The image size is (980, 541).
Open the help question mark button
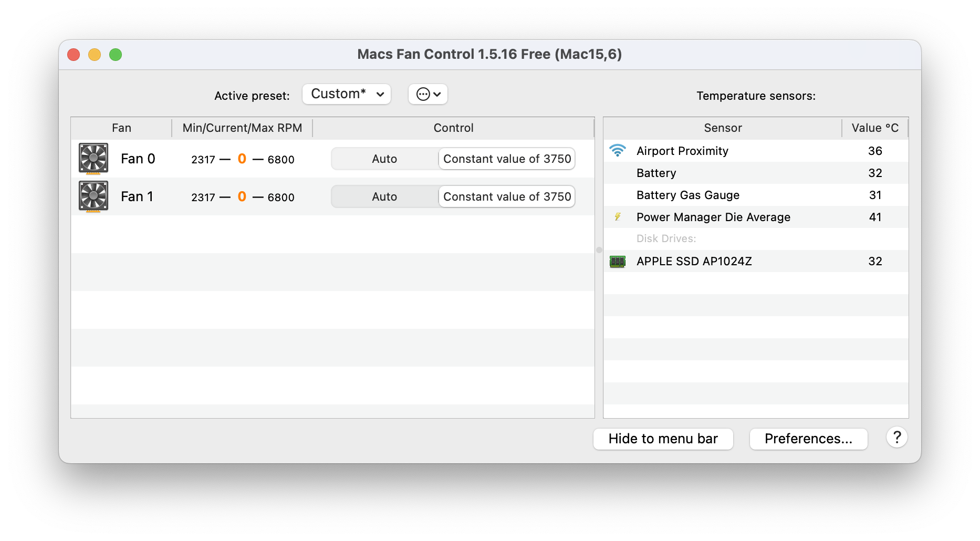[897, 438]
